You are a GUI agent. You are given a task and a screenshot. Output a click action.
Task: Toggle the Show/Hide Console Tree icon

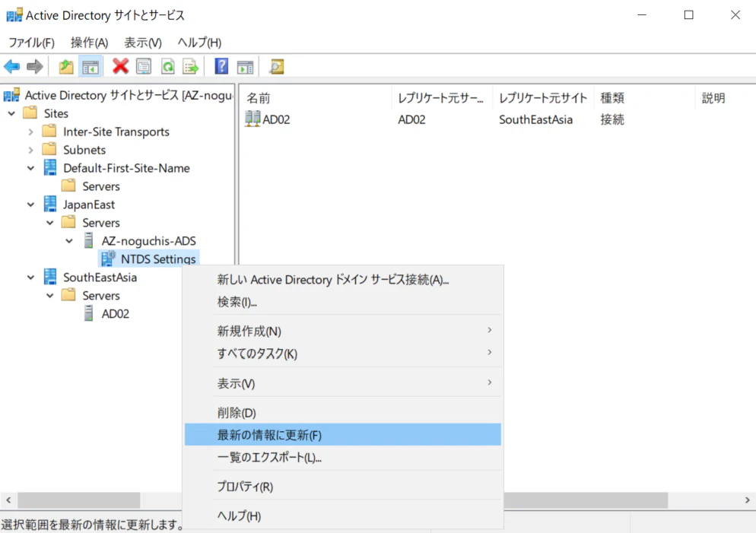pyautogui.click(x=91, y=66)
